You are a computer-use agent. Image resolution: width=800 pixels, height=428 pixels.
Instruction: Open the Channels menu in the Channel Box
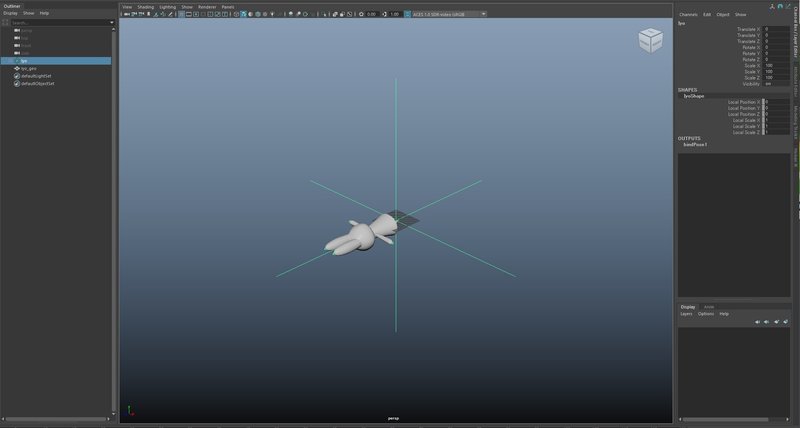pyautogui.click(x=688, y=14)
